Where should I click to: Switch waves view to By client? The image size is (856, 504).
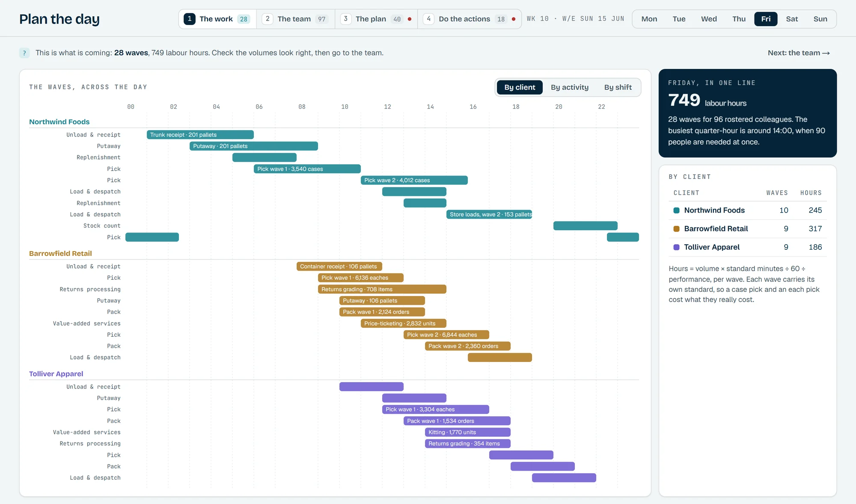(x=520, y=87)
